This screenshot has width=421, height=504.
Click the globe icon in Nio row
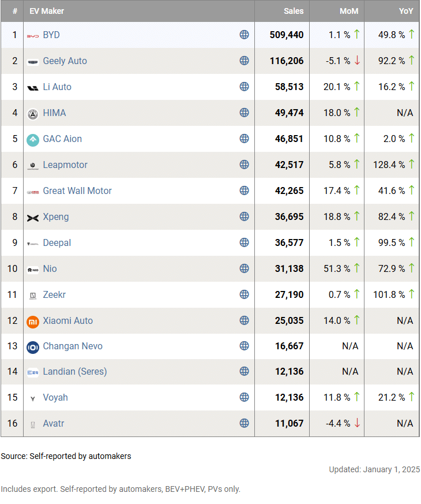coord(245,268)
